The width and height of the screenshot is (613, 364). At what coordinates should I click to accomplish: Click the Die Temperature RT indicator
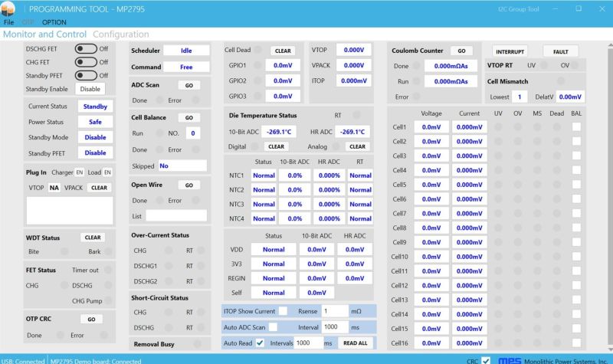[356, 115]
